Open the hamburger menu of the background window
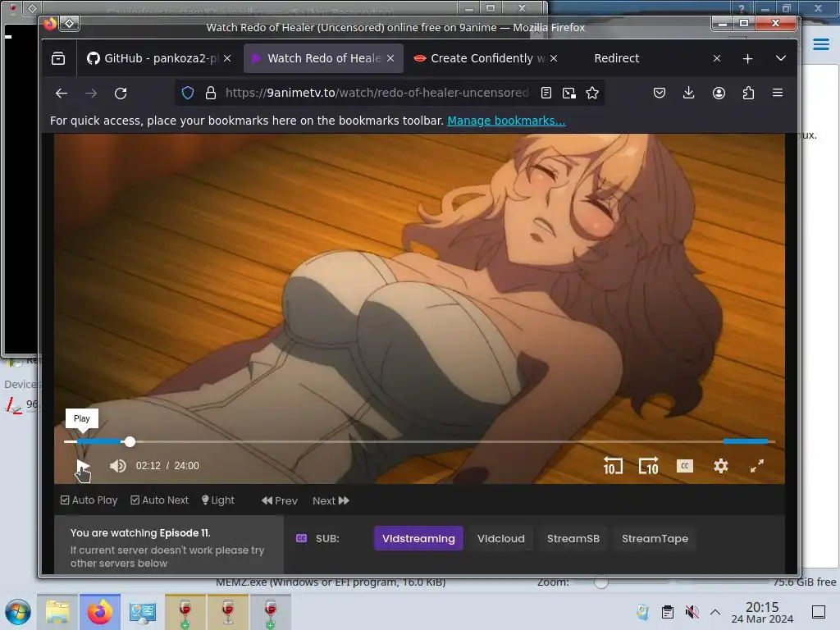Viewport: 840px width, 630px height. [x=821, y=44]
